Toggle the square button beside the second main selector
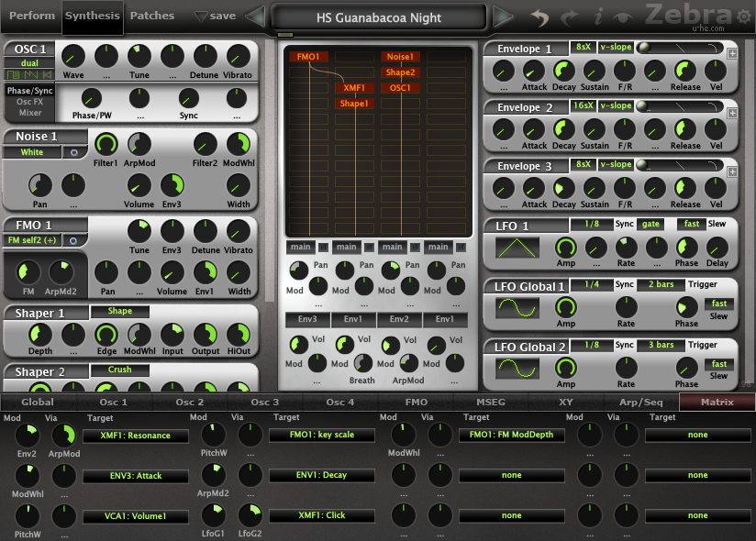Image resolution: width=756 pixels, height=541 pixels. coord(369,248)
